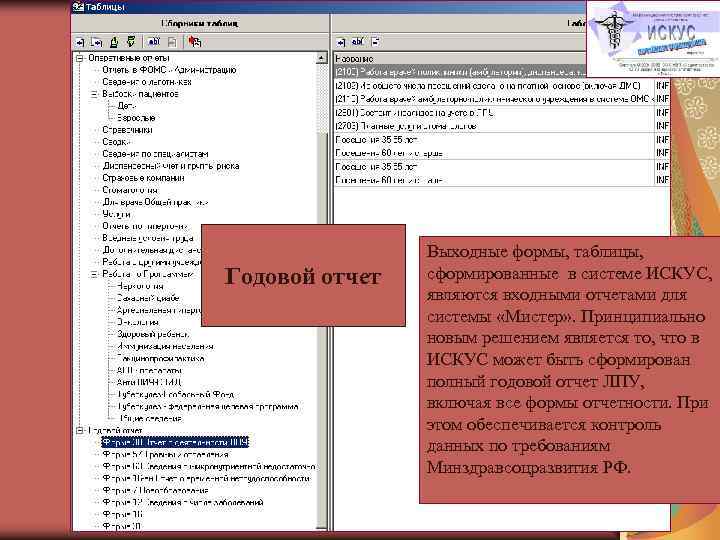
Task: Select the Стоматология tree item
Action: point(130,190)
